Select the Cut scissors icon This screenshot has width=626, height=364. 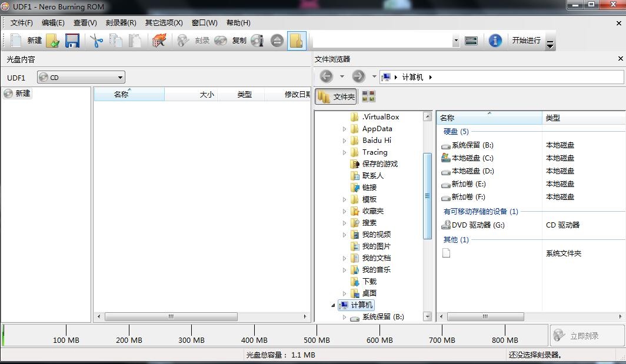[x=96, y=41]
